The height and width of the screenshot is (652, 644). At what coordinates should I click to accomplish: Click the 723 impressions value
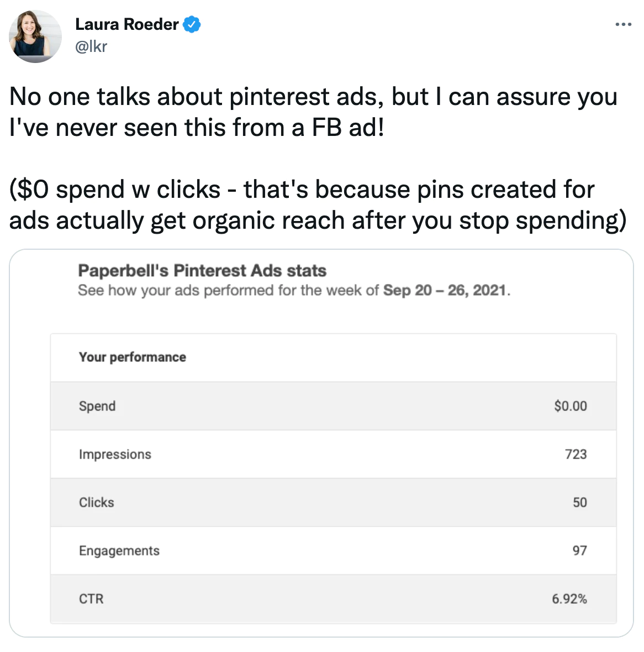pyautogui.click(x=576, y=454)
